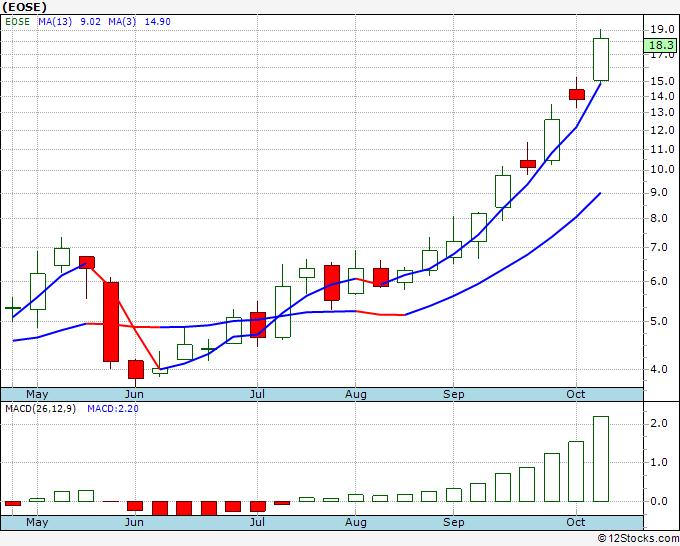Click Sep on the price chart axis
This screenshot has width=680, height=546.
(454, 395)
